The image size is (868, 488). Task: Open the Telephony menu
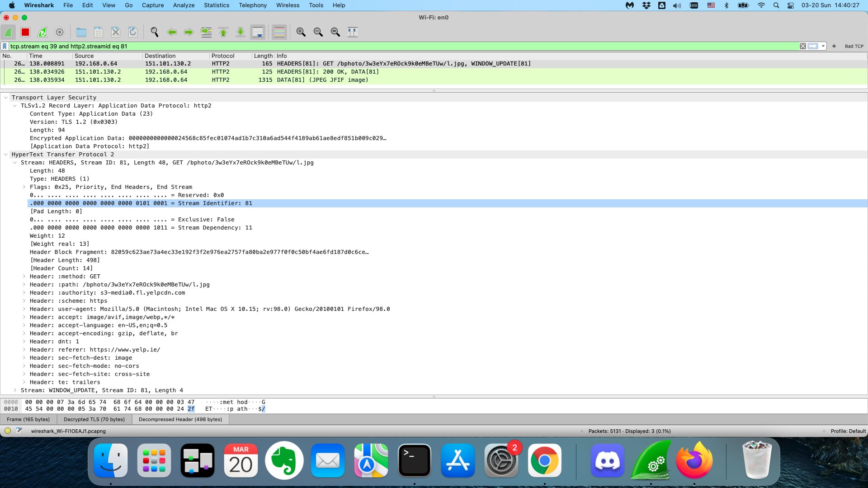click(x=253, y=5)
